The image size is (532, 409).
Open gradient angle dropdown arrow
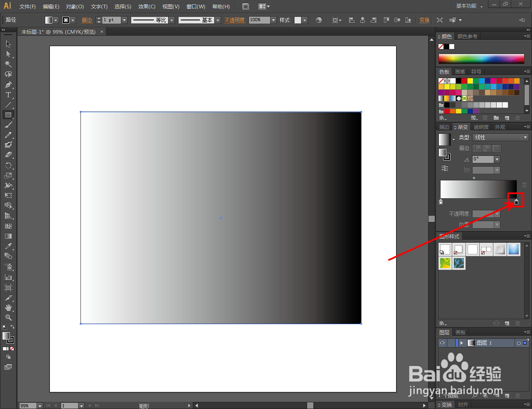(x=497, y=159)
